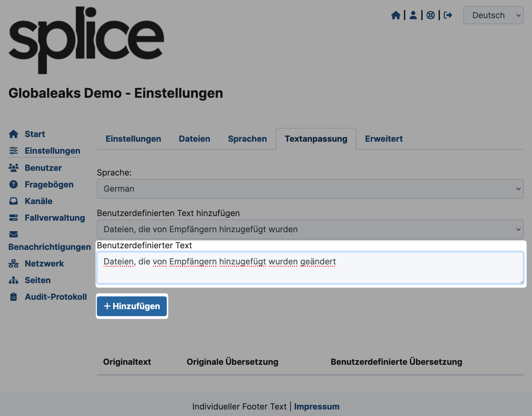Click the inbox icon beside Kanäle
The image size is (532, 416).
point(14,201)
